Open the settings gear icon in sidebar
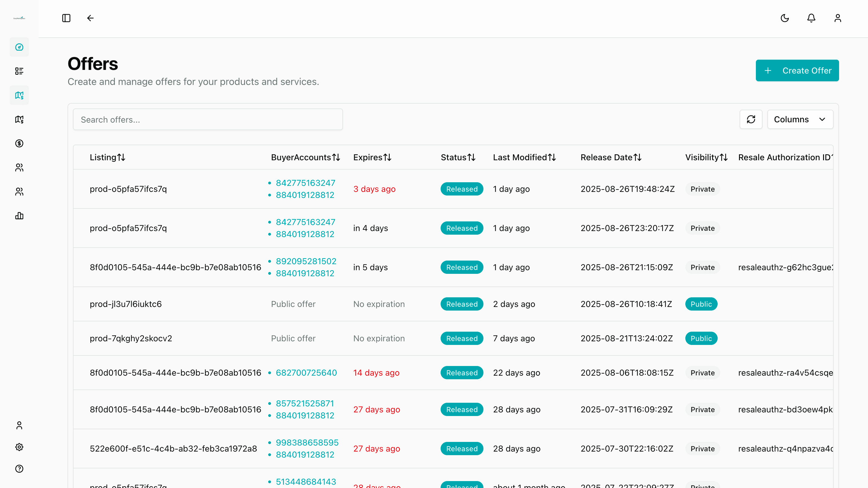Screen dimensions: 868x488 (19, 447)
